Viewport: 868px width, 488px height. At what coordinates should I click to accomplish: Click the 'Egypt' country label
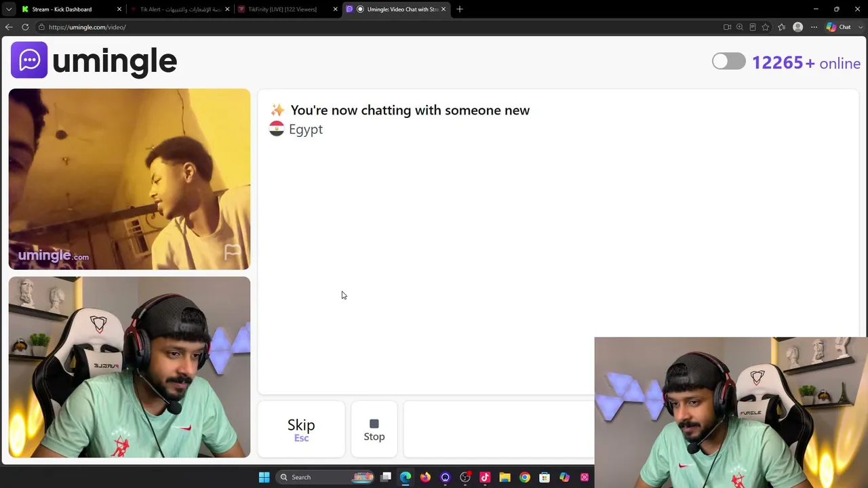tap(306, 129)
